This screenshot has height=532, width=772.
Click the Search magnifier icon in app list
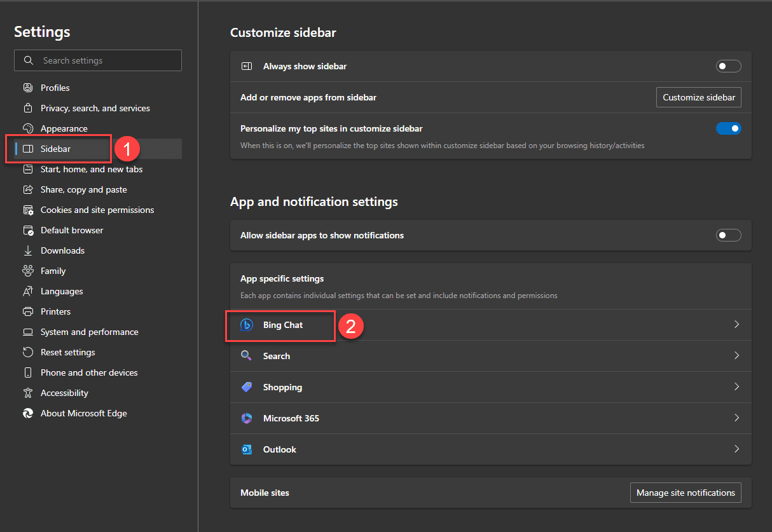coord(247,356)
